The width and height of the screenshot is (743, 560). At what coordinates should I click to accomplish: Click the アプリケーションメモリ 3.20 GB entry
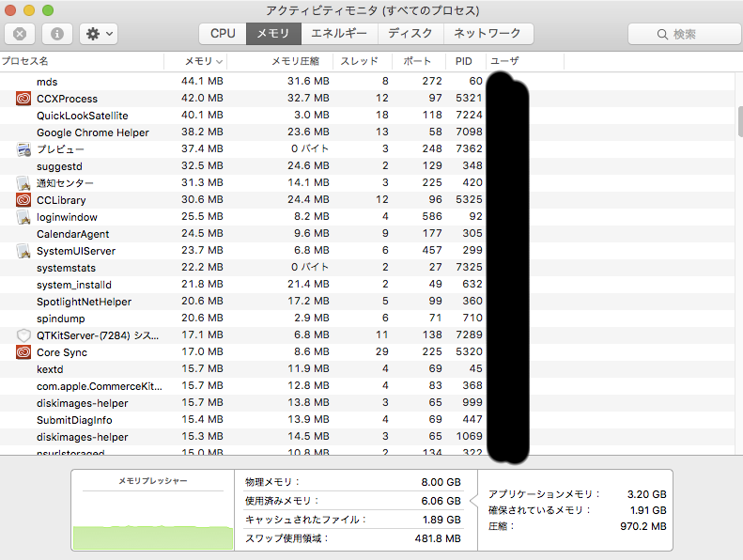coord(577,494)
